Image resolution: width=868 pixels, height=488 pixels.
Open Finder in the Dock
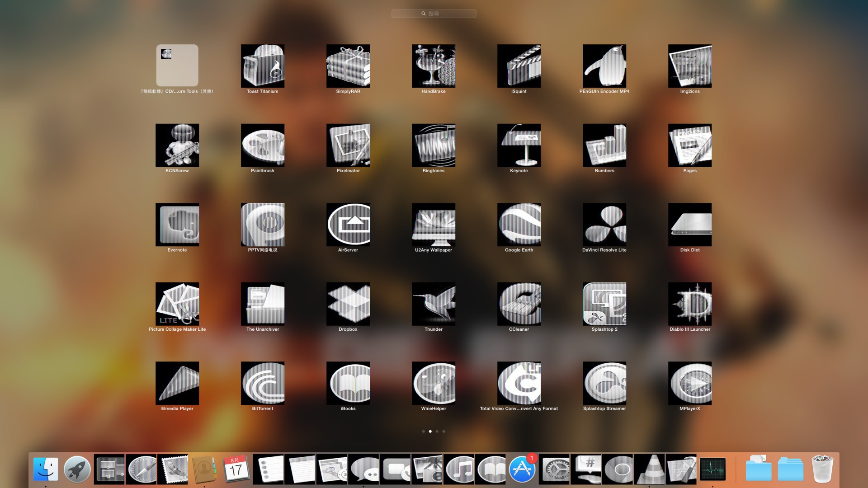point(46,469)
